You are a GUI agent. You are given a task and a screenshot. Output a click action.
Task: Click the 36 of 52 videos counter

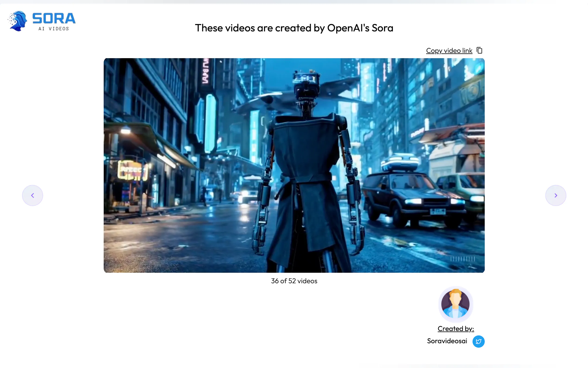pyautogui.click(x=294, y=281)
